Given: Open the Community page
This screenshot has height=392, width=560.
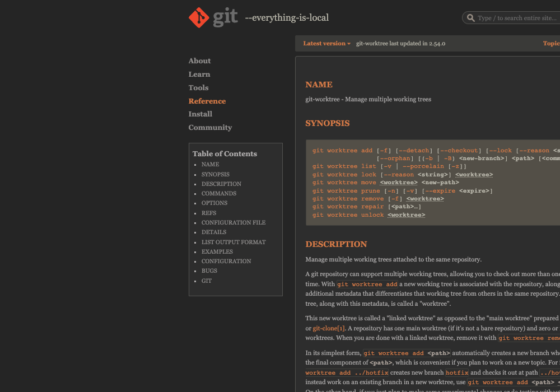Looking at the screenshot, I should tap(210, 128).
